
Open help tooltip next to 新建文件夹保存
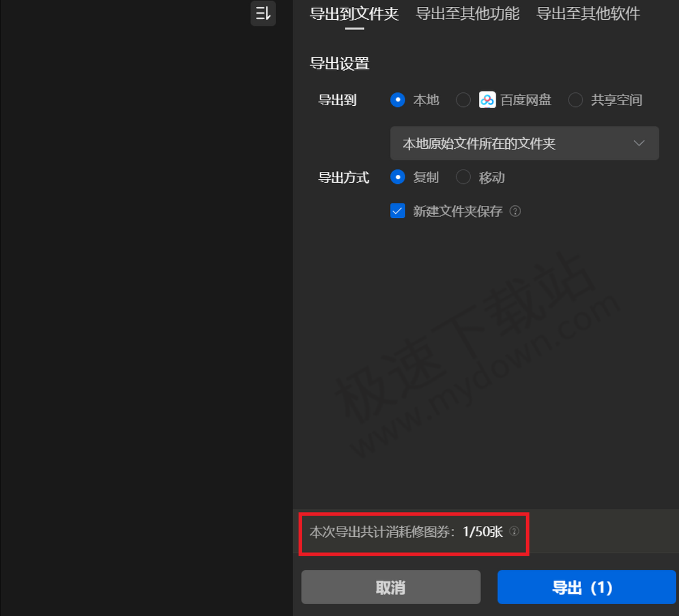click(x=515, y=211)
